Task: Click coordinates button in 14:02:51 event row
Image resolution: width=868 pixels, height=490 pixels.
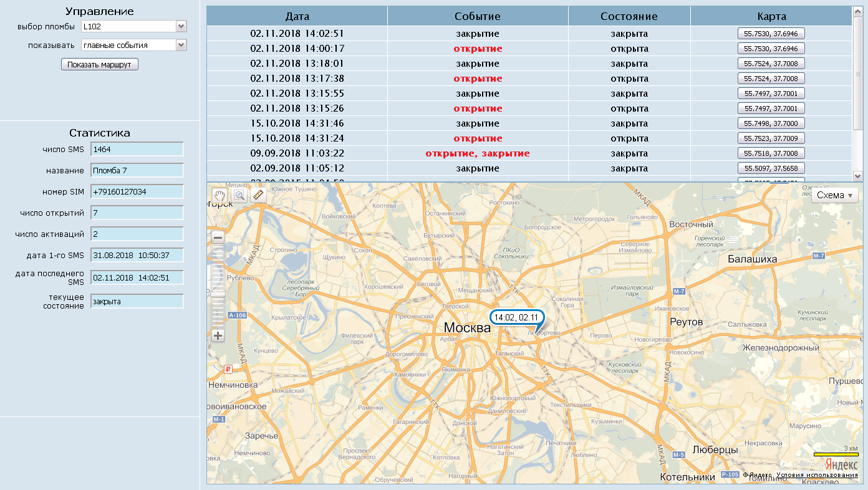Action: [x=771, y=34]
